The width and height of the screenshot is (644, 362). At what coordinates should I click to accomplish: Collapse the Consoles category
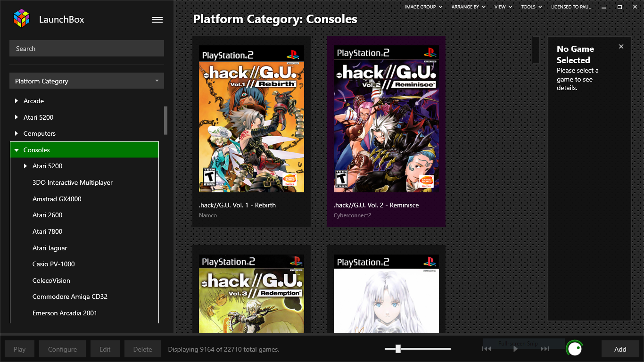(x=17, y=150)
